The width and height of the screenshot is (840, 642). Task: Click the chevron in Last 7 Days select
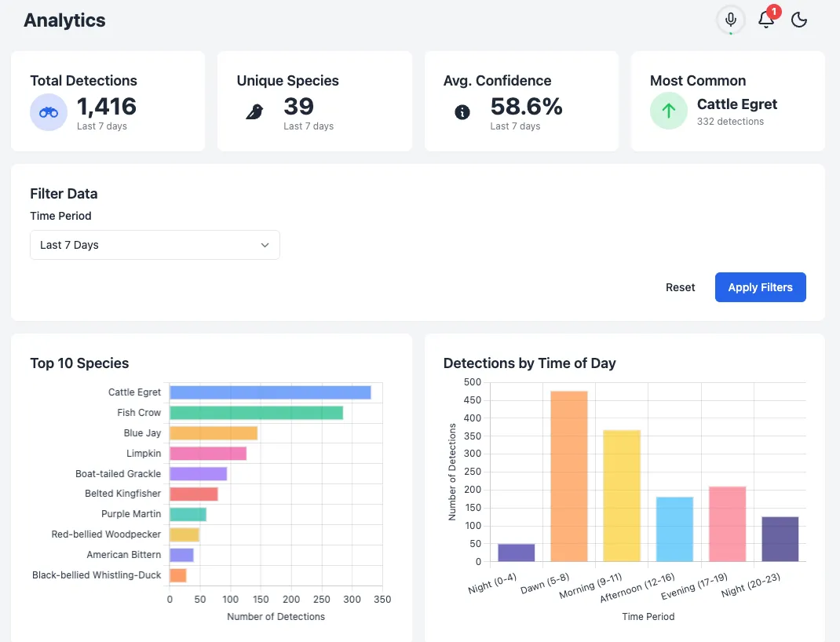(265, 245)
